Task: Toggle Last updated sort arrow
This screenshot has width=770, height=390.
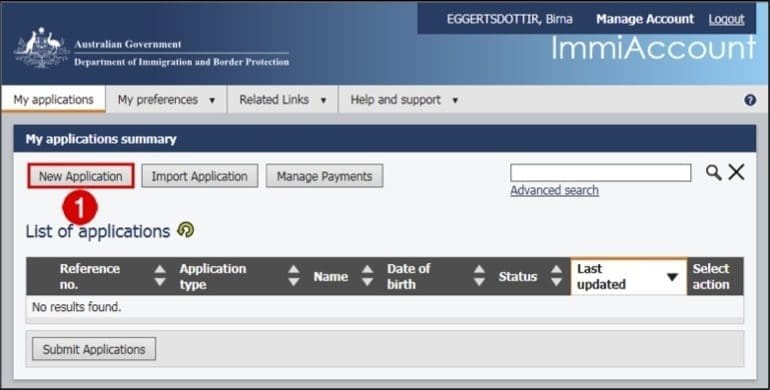Action: (672, 277)
